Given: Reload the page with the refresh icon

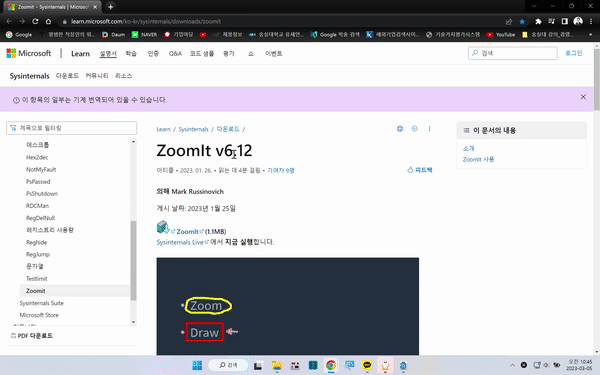Looking at the screenshot, I should (x=35, y=21).
